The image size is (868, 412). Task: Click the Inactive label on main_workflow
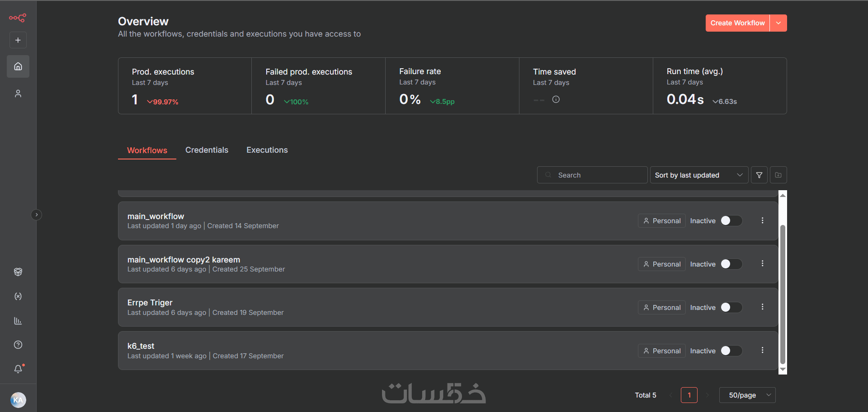click(x=703, y=221)
